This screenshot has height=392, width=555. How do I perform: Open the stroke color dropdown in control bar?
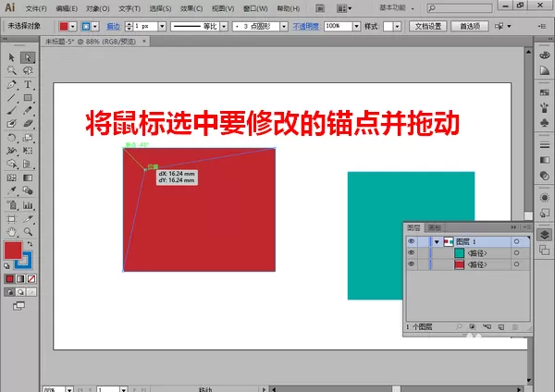pos(95,26)
